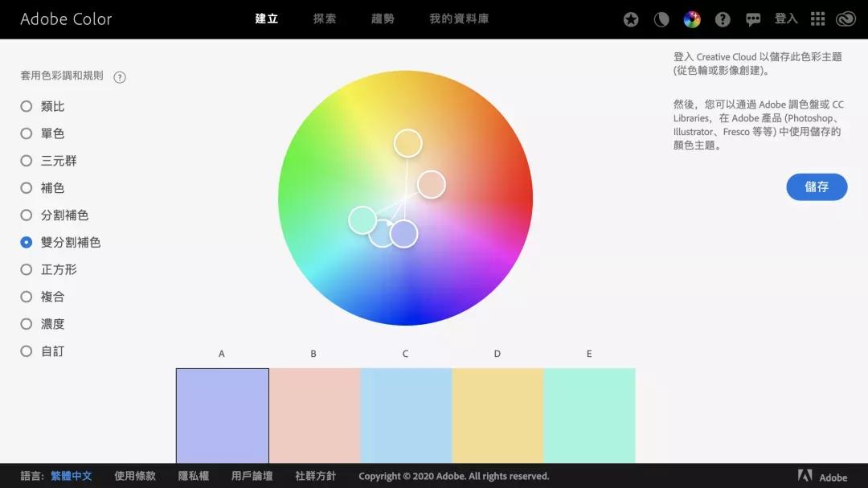Toggle dark mode moon icon

pos(661,19)
